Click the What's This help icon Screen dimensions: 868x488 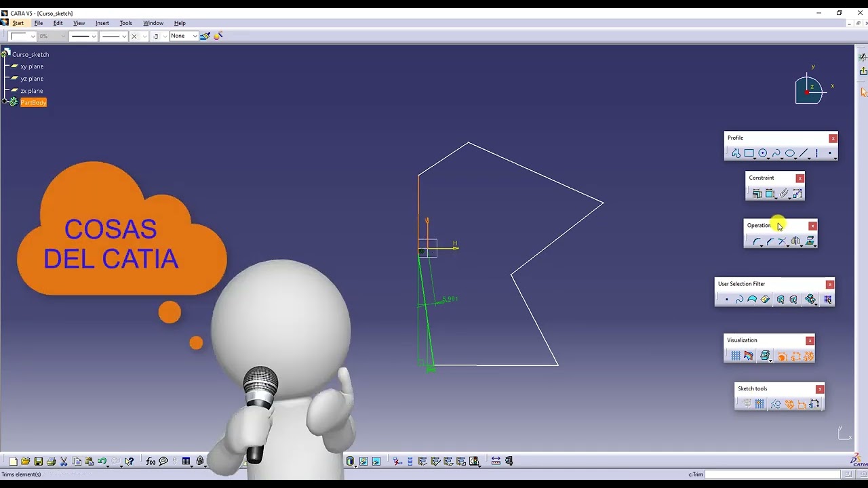click(129, 462)
